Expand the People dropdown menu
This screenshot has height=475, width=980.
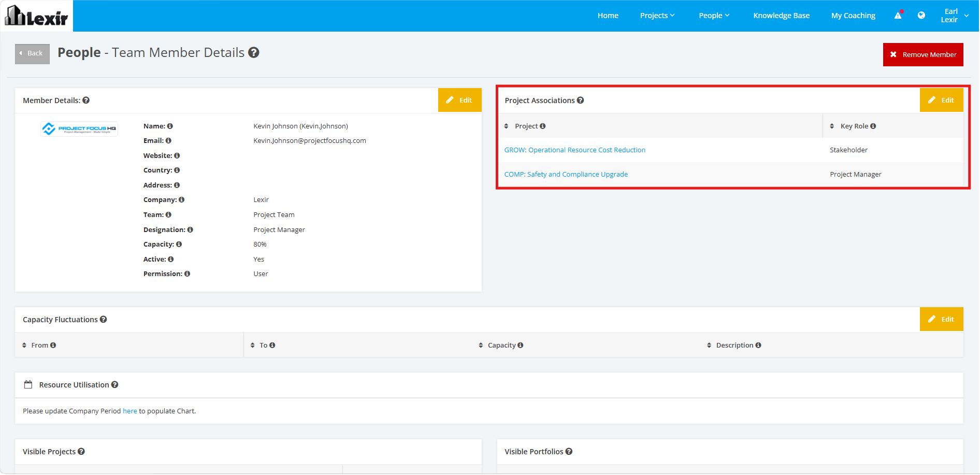714,16
